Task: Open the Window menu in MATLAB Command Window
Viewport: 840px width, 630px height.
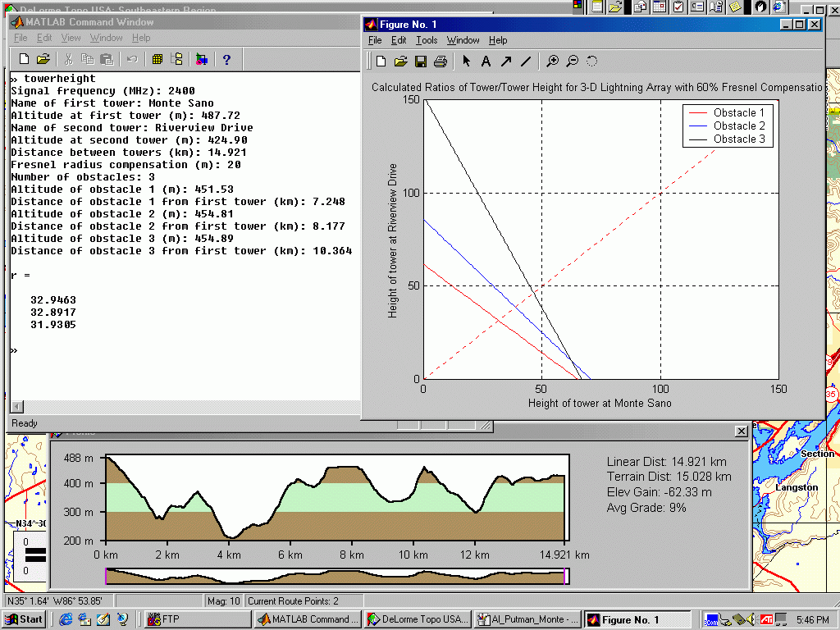Action: [106, 38]
